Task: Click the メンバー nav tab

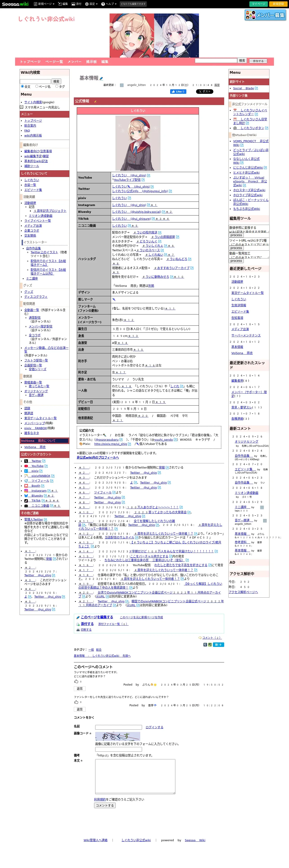Action: 74,62
